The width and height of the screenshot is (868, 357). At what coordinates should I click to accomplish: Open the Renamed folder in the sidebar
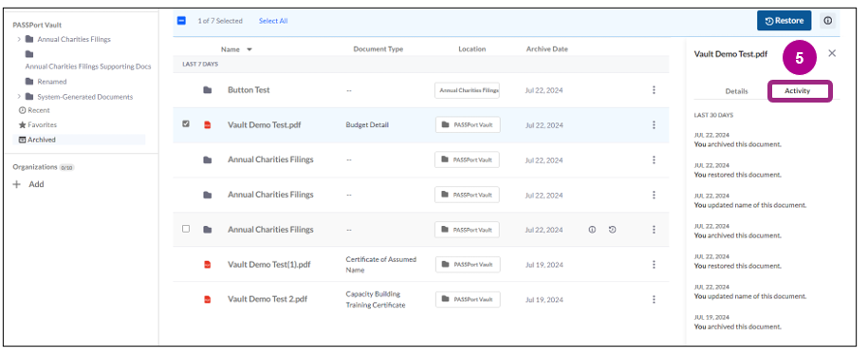(x=52, y=82)
